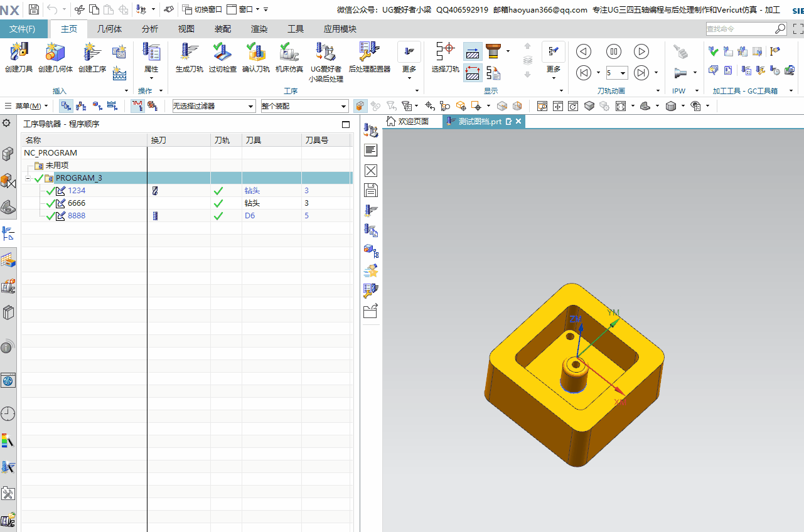The image size is (804, 532).
Task: Click the 切换窗口 button
Action: pyautogui.click(x=202, y=9)
